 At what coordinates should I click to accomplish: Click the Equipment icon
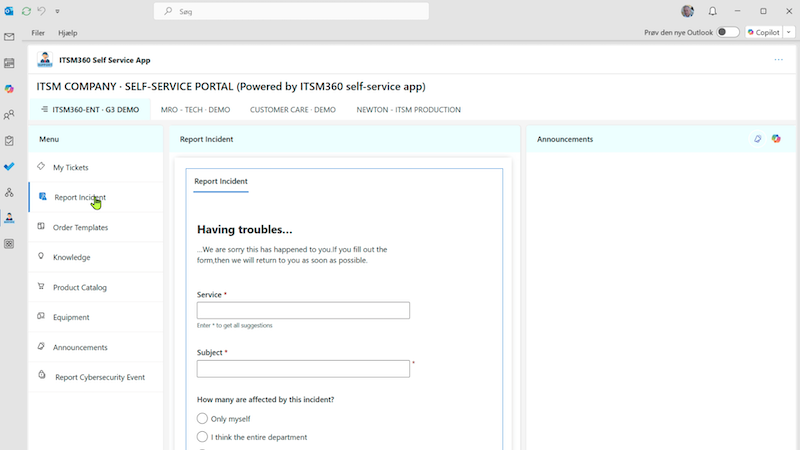coord(41,316)
